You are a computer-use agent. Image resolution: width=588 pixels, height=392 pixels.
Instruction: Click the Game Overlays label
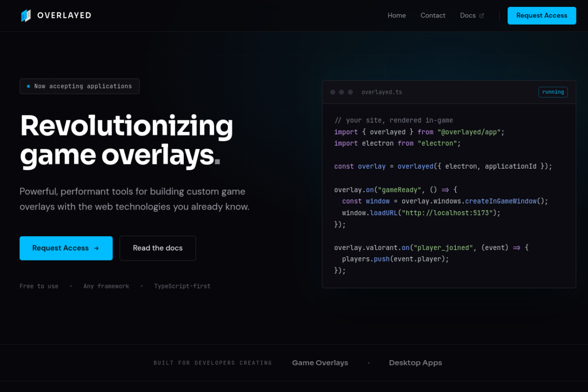[320, 363]
